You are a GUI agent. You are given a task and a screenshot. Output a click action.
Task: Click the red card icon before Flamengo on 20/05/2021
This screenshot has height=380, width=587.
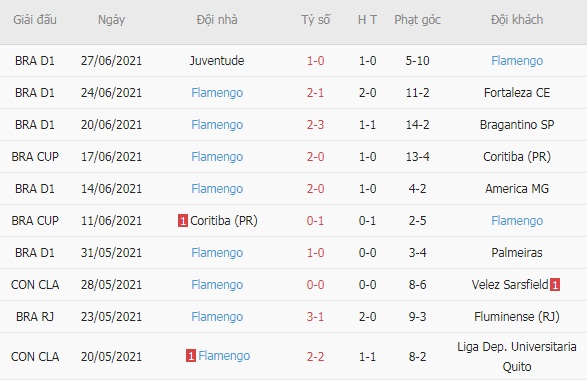coord(191,356)
